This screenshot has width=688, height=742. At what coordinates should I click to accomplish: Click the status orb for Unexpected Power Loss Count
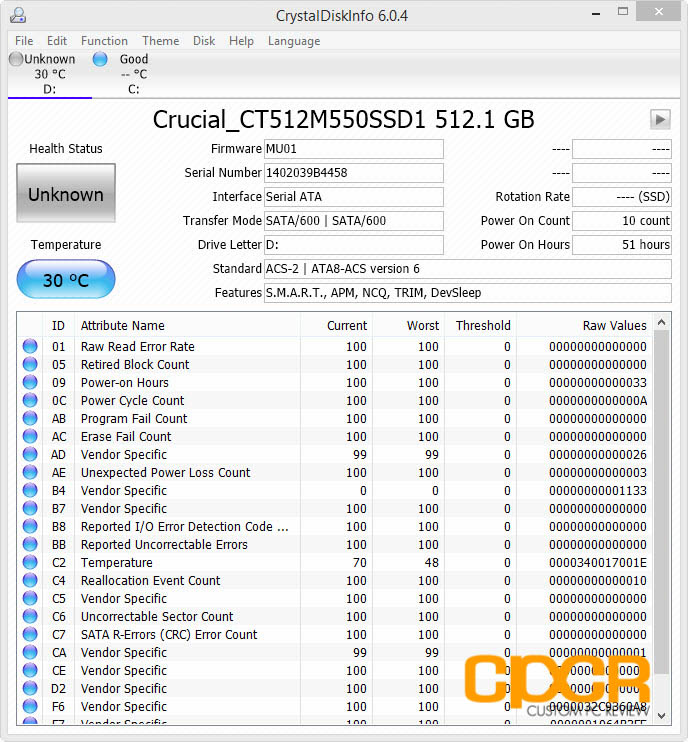pyautogui.click(x=30, y=472)
